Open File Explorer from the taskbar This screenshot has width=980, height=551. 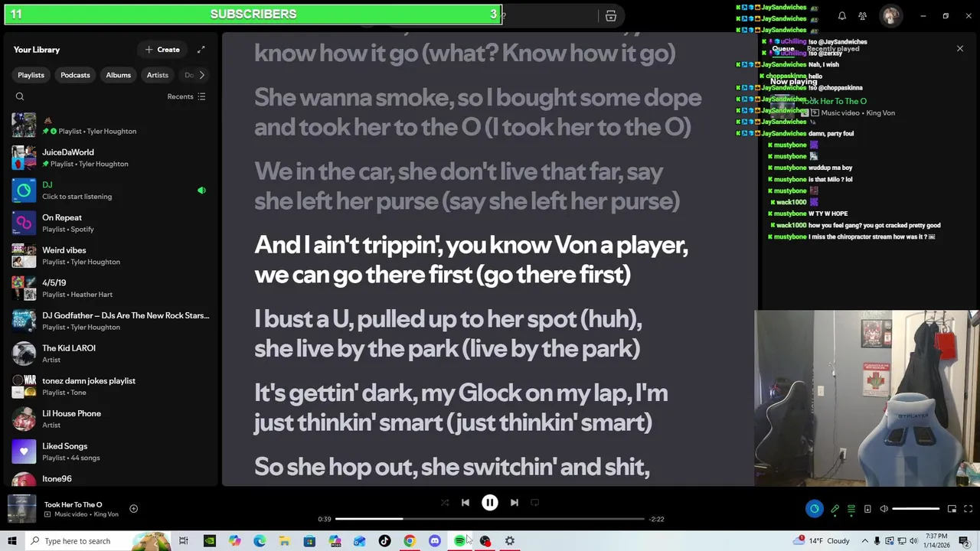click(284, 541)
